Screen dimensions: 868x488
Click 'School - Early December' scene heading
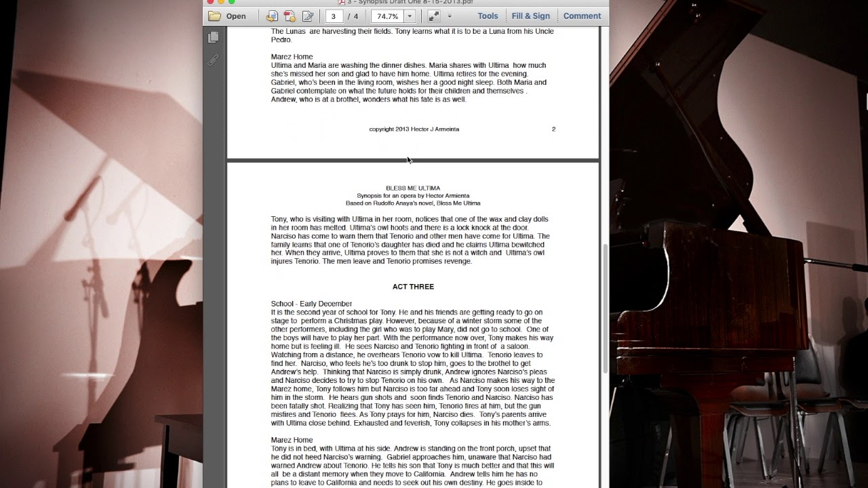click(311, 304)
